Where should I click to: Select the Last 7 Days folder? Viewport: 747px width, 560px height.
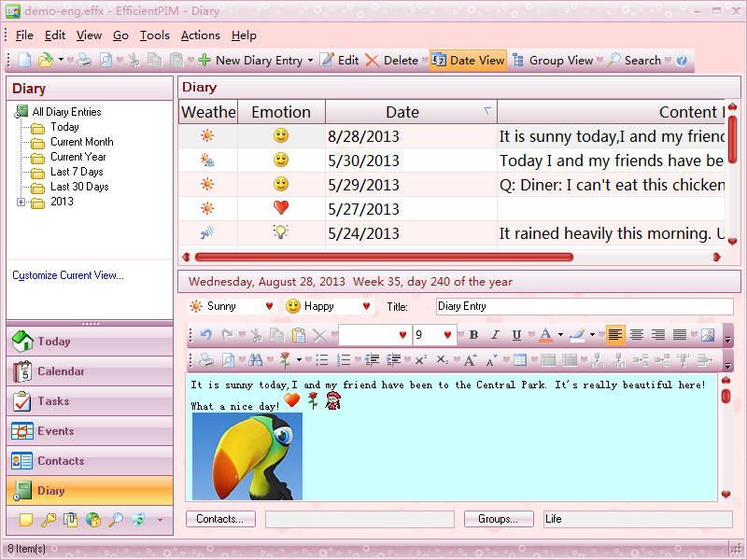[77, 172]
